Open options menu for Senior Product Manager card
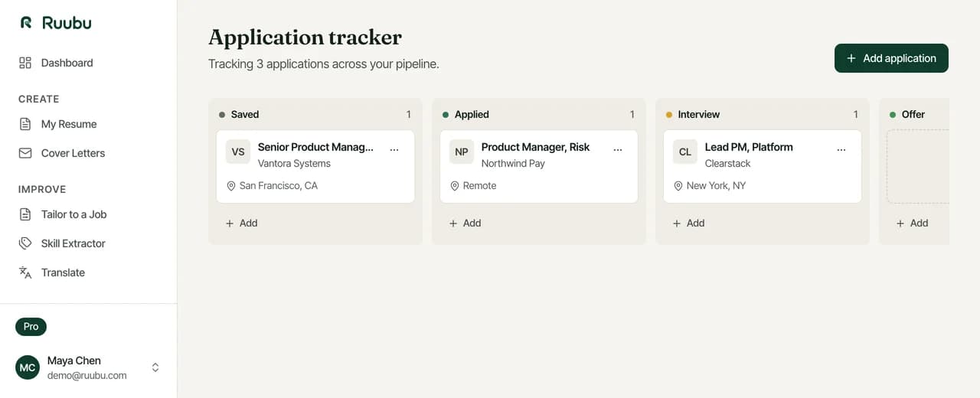Image resolution: width=980 pixels, height=398 pixels. pos(394,150)
